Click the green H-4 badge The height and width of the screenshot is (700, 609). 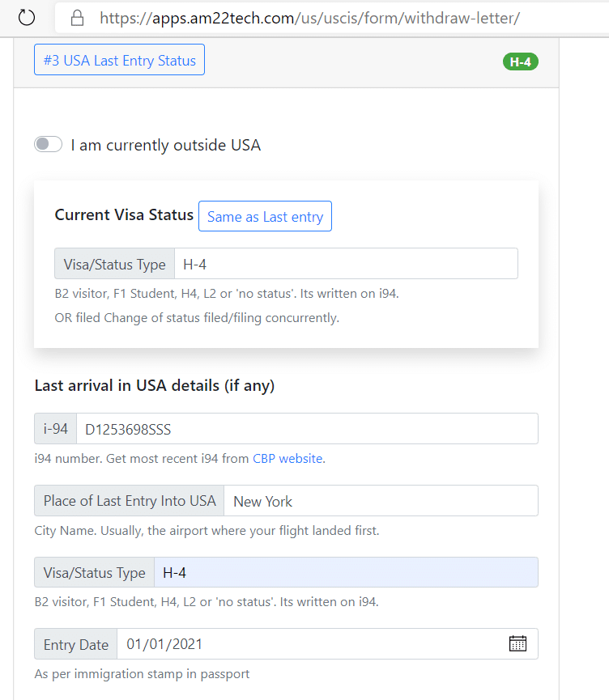(x=521, y=62)
